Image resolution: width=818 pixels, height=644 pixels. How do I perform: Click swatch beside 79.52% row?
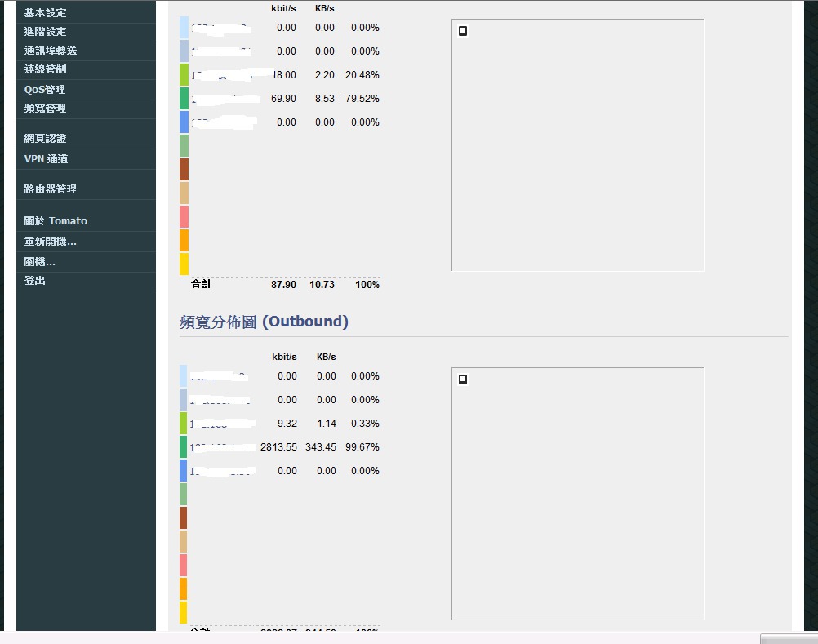[184, 98]
